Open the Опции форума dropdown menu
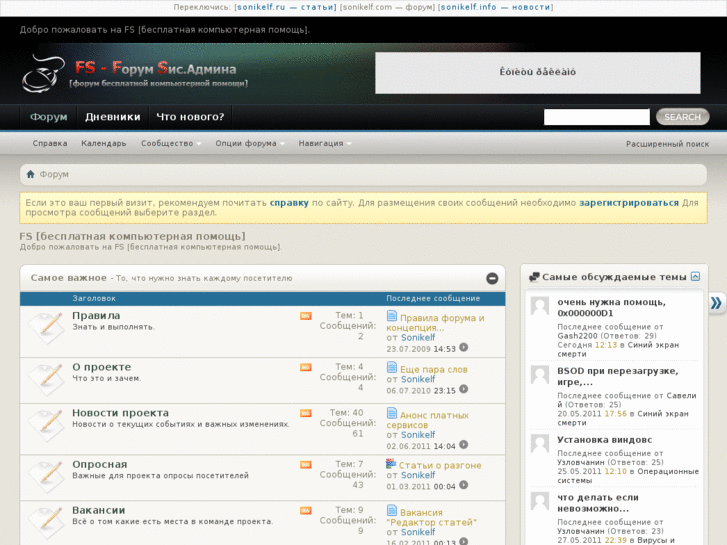 (x=249, y=144)
